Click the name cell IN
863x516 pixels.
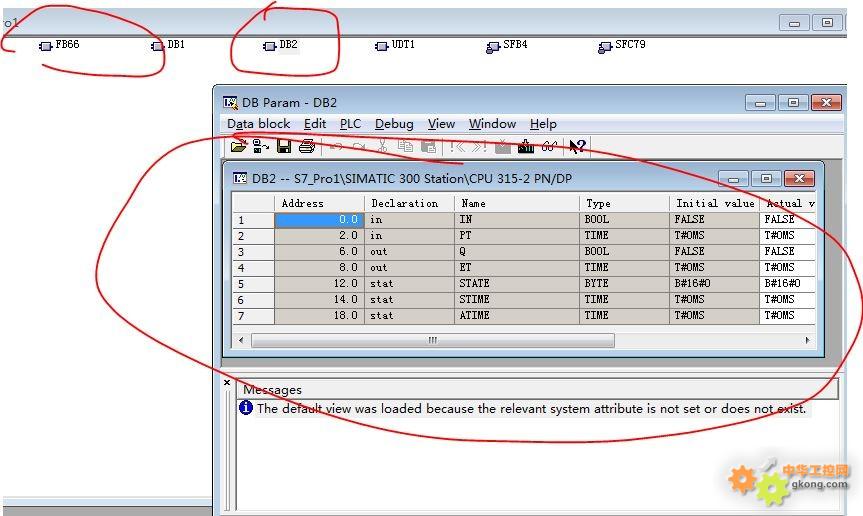(x=517, y=219)
